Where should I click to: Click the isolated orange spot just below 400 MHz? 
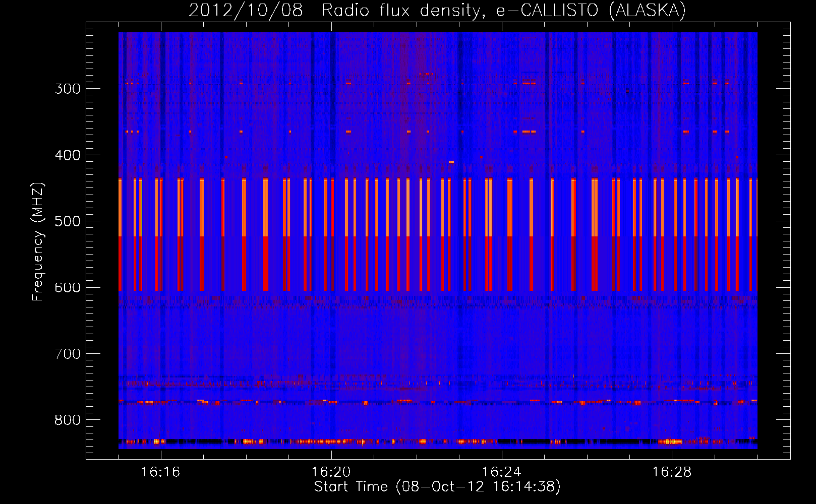tap(451, 162)
